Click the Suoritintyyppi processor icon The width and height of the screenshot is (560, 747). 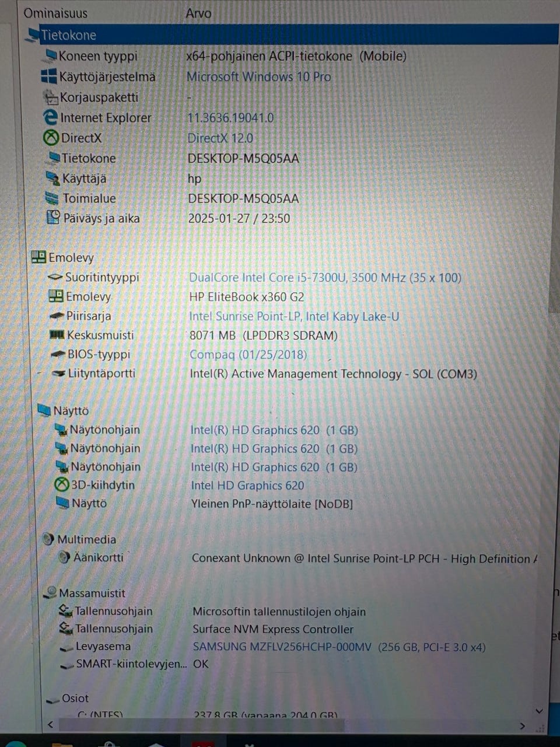tap(55, 277)
